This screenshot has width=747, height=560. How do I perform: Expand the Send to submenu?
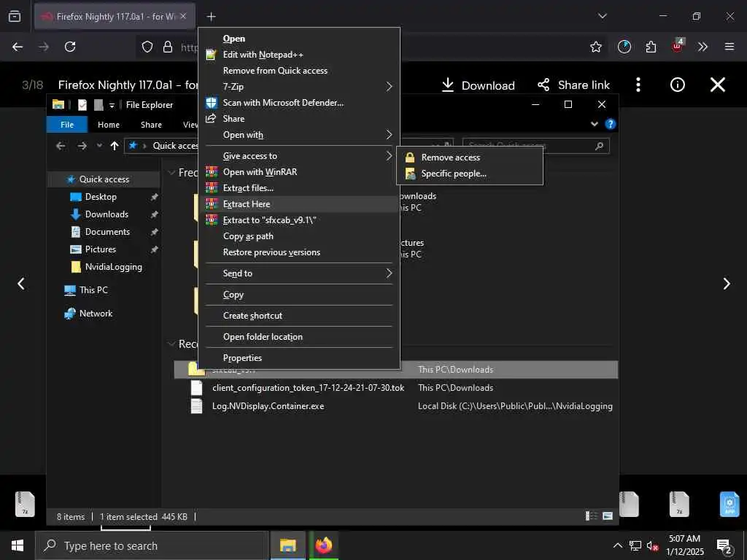(x=299, y=273)
